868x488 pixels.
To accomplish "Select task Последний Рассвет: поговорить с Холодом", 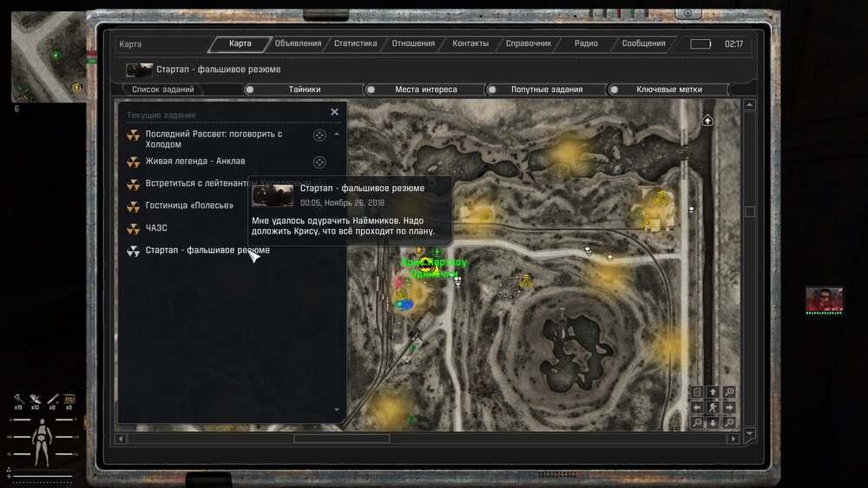I will point(214,139).
